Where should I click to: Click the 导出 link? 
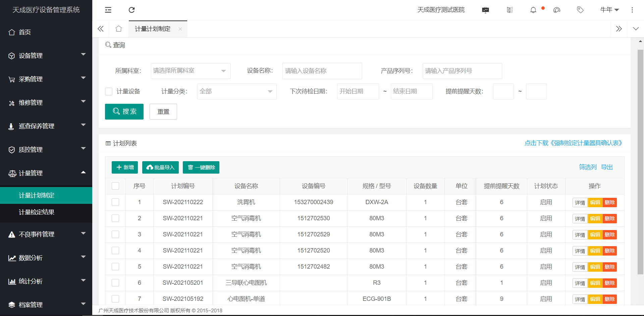pyautogui.click(x=607, y=167)
